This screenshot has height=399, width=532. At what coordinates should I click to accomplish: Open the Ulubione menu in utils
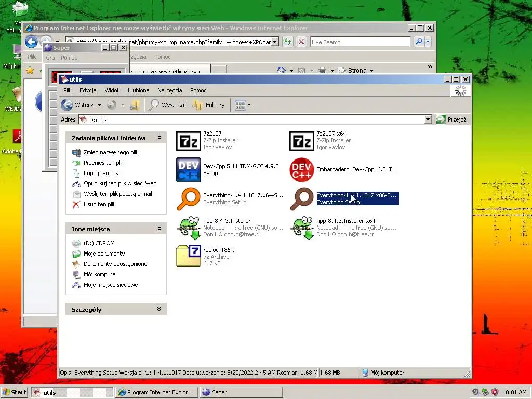point(138,90)
